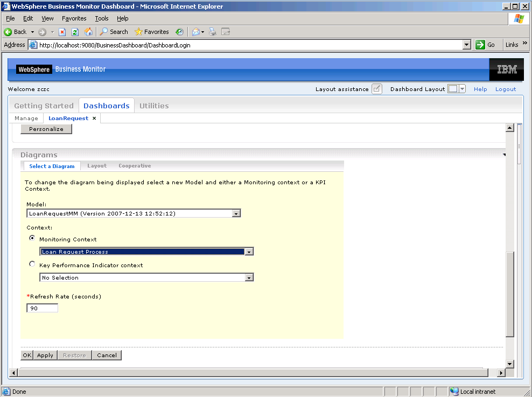Image resolution: width=532 pixels, height=397 pixels.
Task: Close the LoanRequest dashboard tab
Action: click(x=94, y=118)
